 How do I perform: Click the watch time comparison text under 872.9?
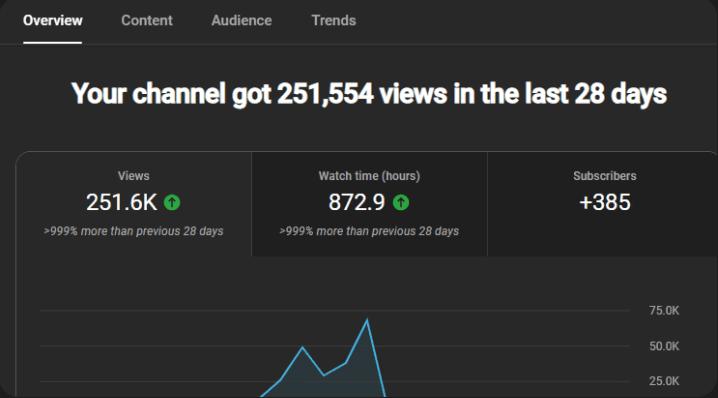pos(369,231)
